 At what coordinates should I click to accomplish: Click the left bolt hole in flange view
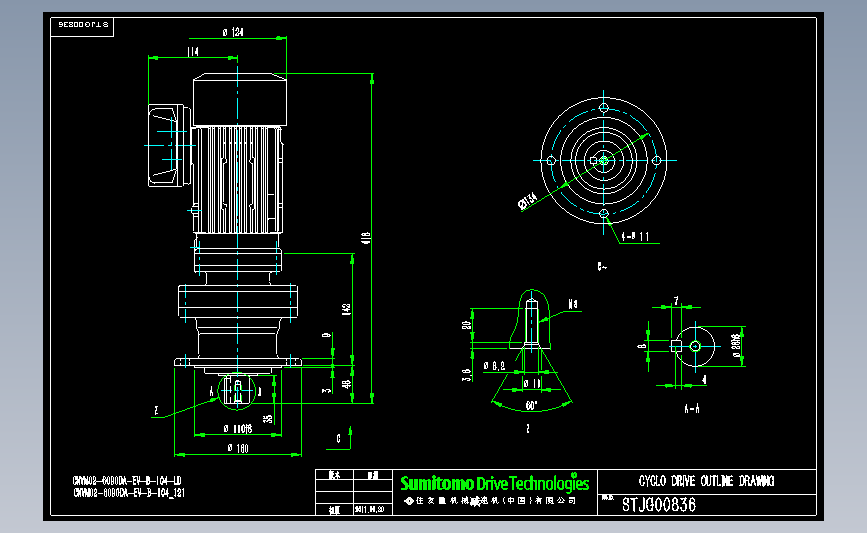click(x=551, y=160)
